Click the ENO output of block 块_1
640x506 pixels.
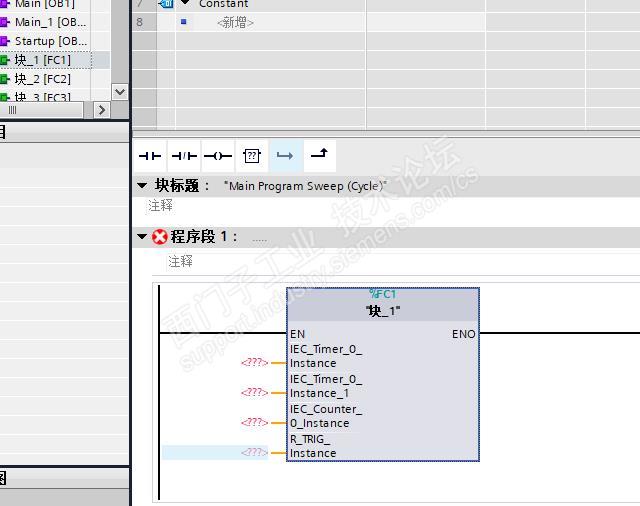(x=464, y=334)
